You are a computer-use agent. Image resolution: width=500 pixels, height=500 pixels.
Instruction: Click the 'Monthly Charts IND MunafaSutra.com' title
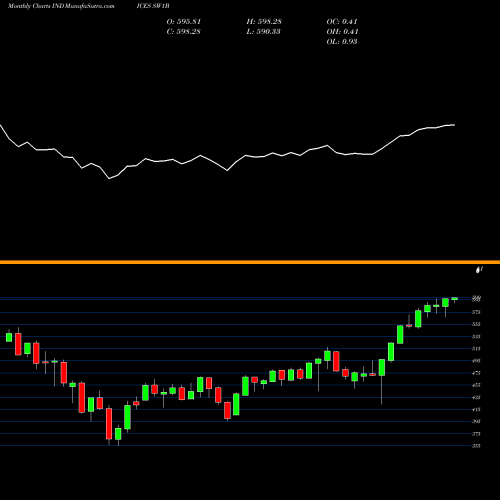click(x=61, y=6)
